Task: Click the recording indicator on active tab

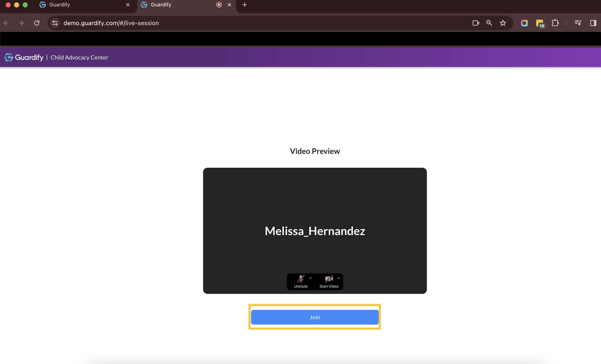Action: coord(219,5)
